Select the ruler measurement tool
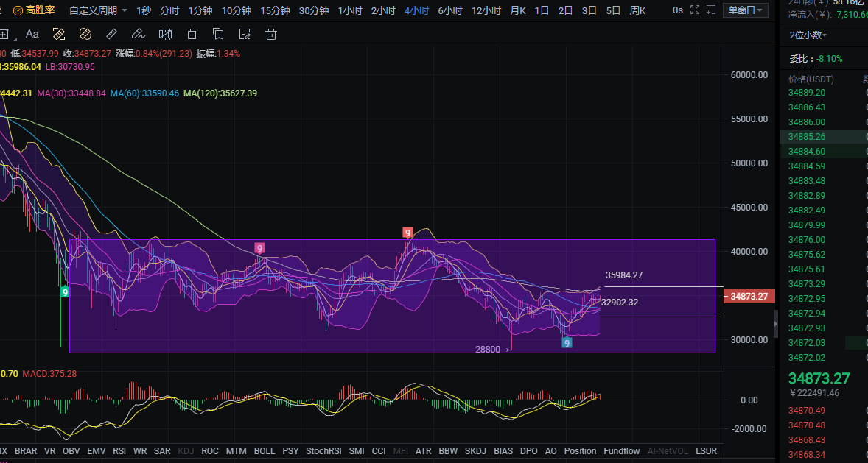868x463 pixels. coord(111,34)
